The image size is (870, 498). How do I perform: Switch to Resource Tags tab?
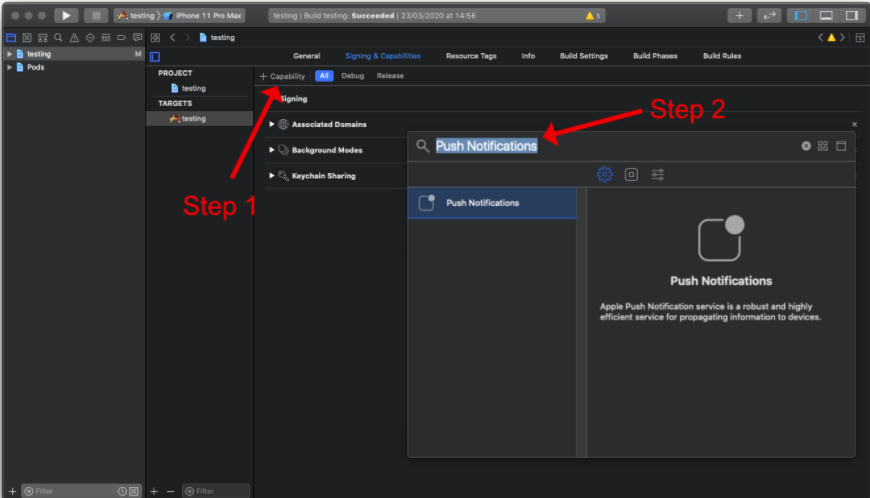point(471,56)
